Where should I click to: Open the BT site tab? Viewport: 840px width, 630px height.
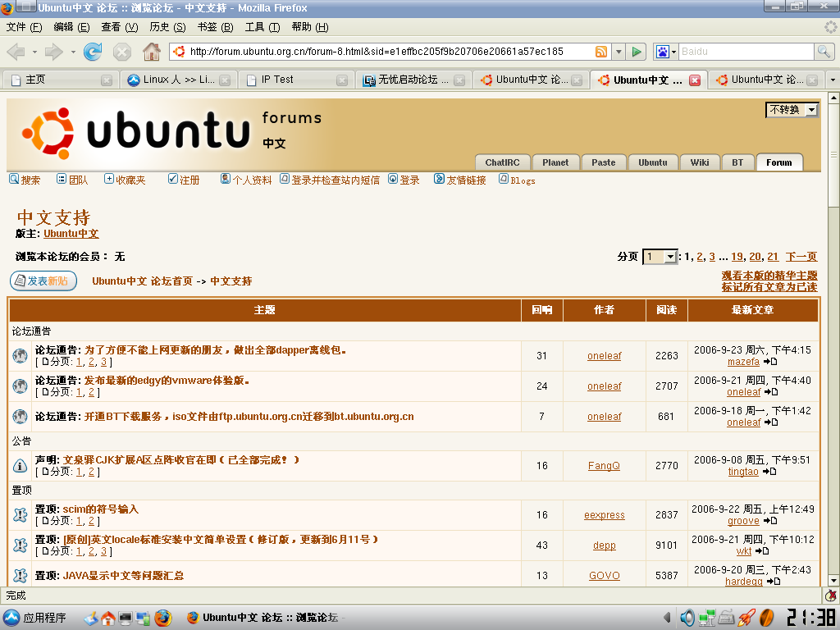tap(737, 162)
